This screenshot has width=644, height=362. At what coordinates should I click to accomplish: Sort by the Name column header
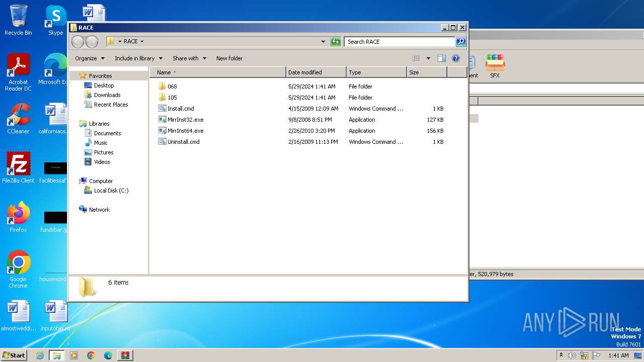[x=217, y=72]
